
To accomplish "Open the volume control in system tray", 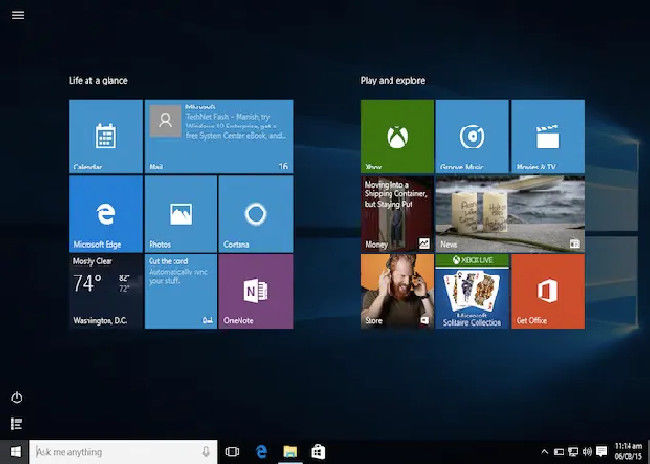I will click(x=588, y=452).
